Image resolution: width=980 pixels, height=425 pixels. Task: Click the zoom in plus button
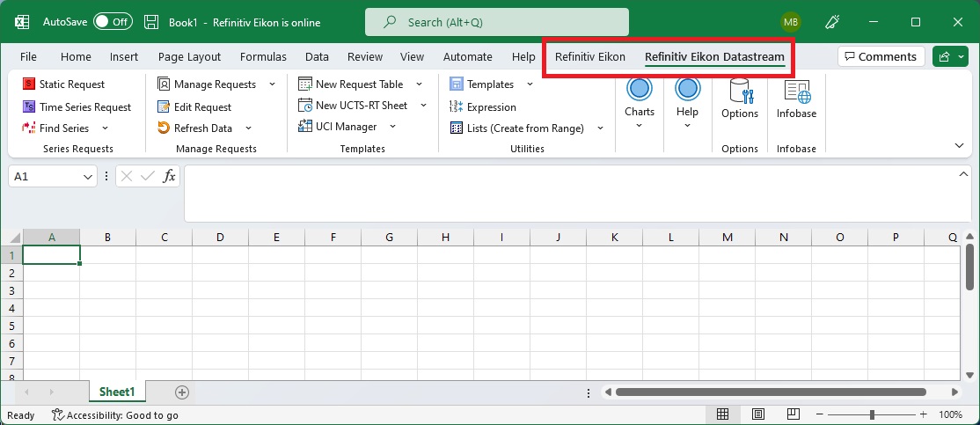click(x=923, y=415)
